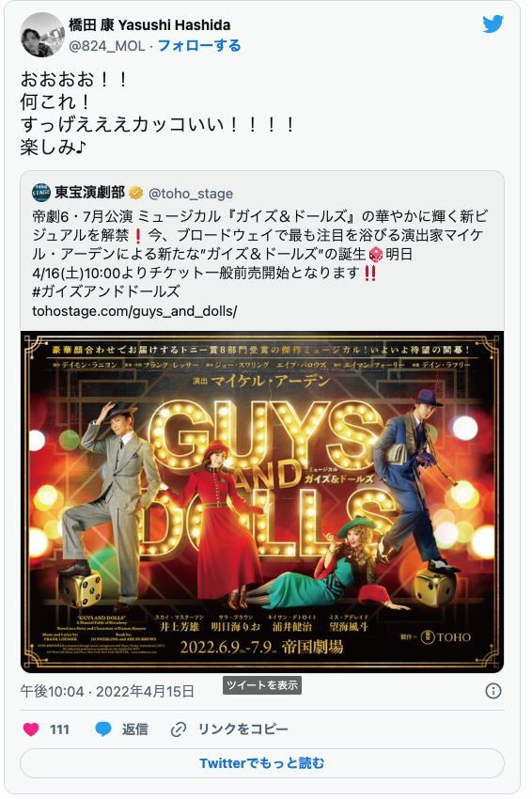The width and height of the screenshot is (532, 799).
Task: Open the Guys and Dolls poster image
Action: coord(262,502)
